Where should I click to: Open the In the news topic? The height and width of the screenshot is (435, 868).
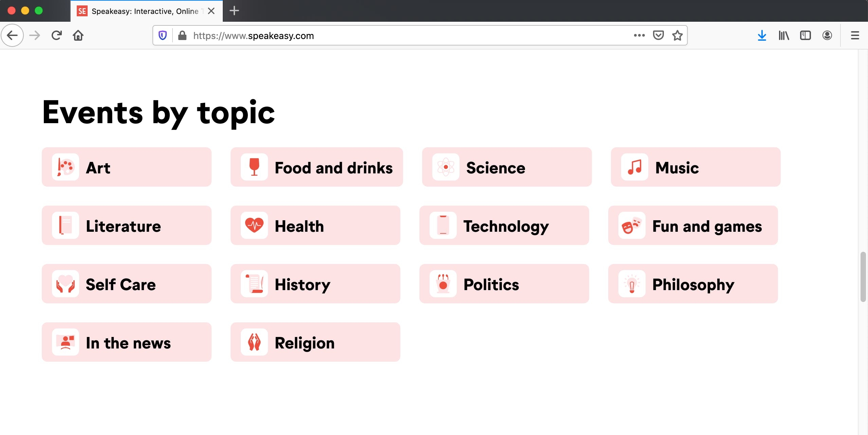pyautogui.click(x=127, y=342)
